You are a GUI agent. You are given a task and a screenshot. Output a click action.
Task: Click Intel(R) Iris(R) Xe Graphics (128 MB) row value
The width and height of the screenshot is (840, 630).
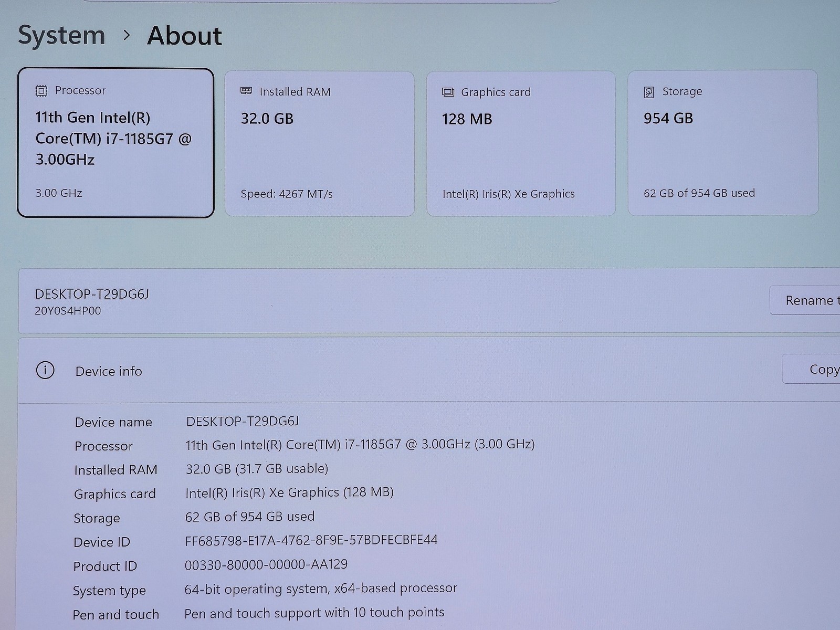pyautogui.click(x=289, y=492)
